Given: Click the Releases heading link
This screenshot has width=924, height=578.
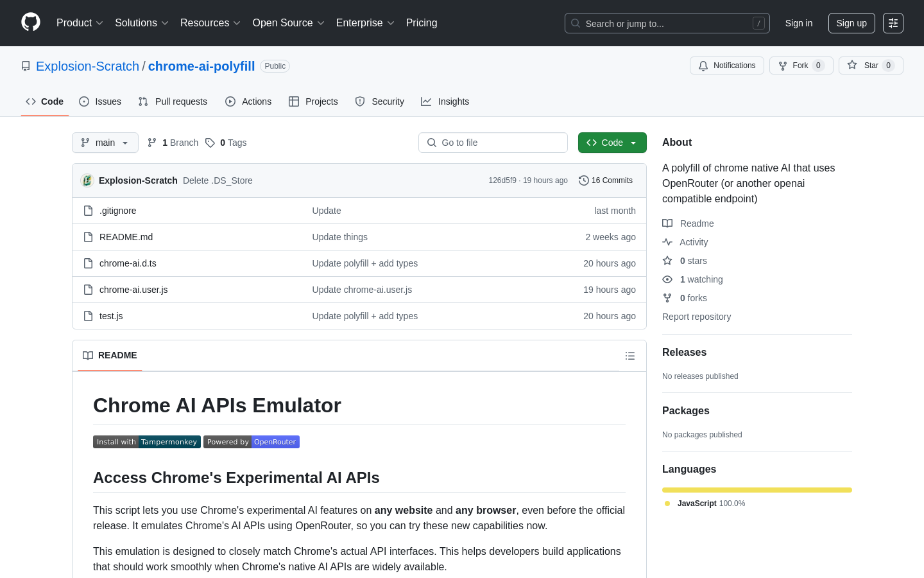Looking at the screenshot, I should tap(684, 353).
